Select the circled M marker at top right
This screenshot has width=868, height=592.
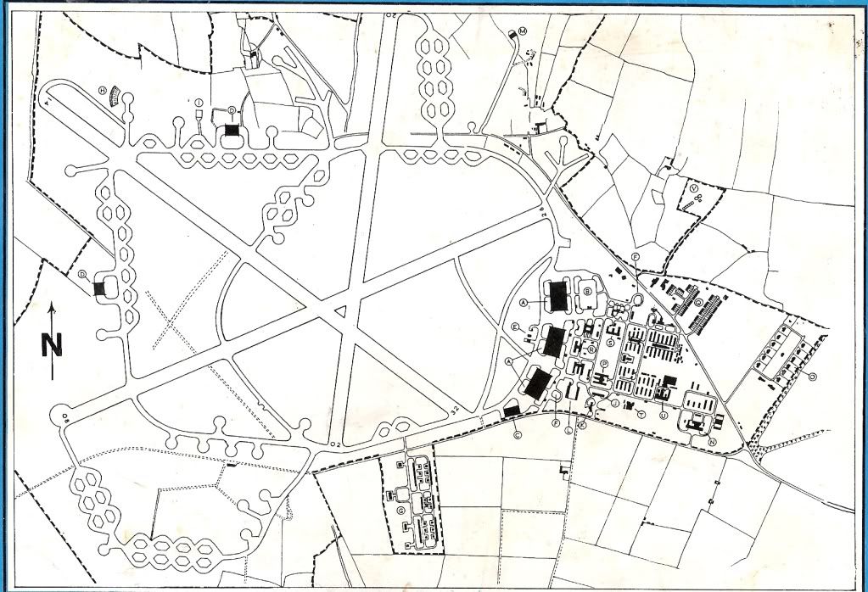(x=522, y=31)
